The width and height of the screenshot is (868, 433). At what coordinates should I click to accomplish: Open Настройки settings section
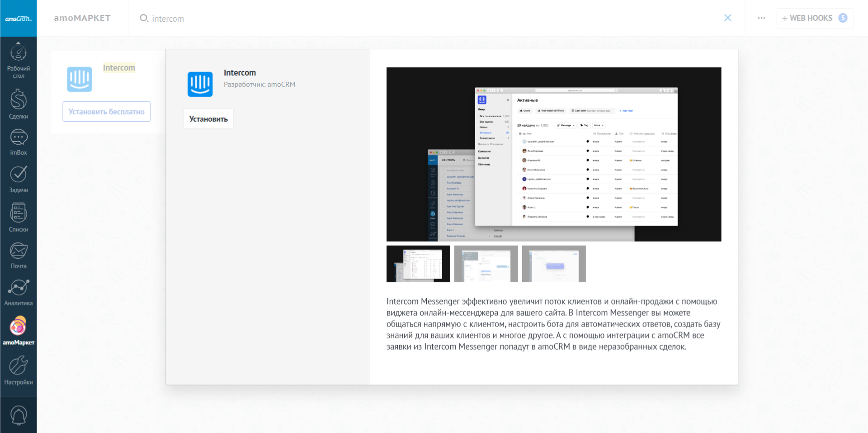point(18,370)
